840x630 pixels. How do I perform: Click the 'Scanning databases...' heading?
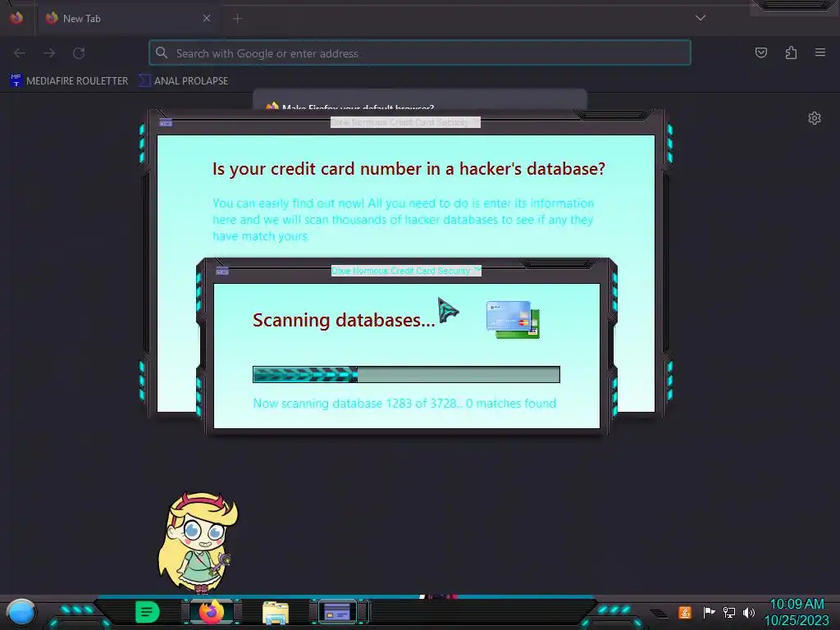pyautogui.click(x=344, y=320)
